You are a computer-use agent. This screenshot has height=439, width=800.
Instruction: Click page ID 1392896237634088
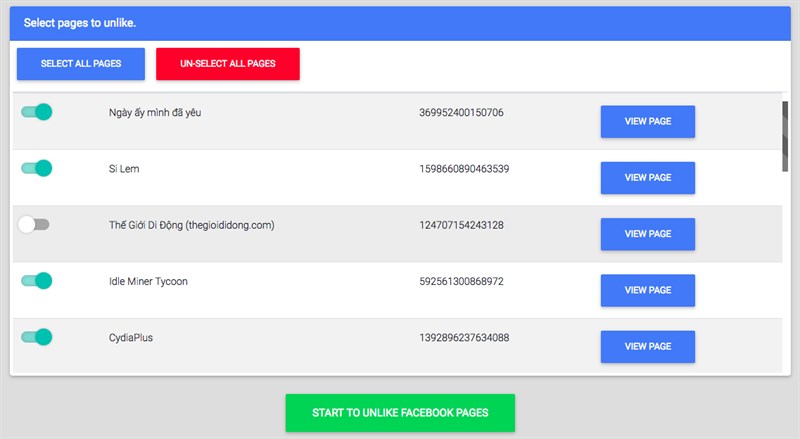[464, 338]
